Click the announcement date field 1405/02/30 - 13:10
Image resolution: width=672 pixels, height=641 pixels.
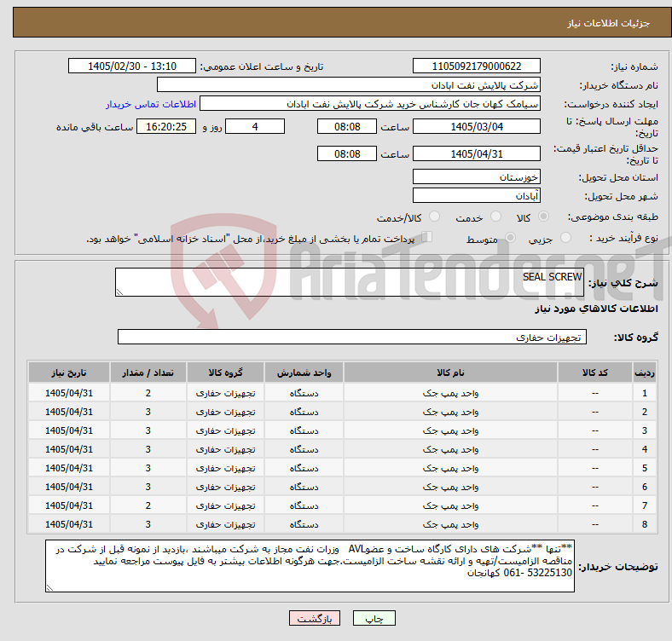(x=132, y=66)
